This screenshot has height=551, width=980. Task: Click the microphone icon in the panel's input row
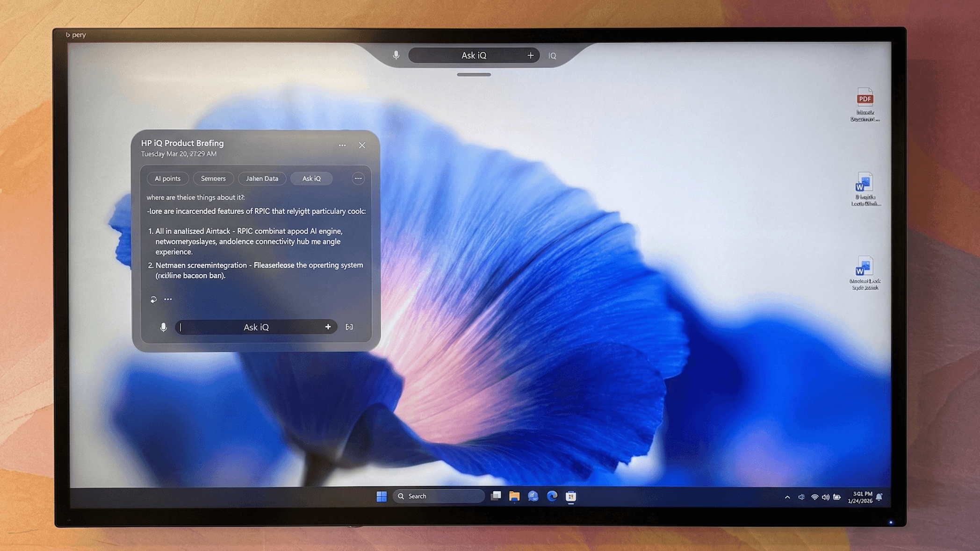click(163, 327)
